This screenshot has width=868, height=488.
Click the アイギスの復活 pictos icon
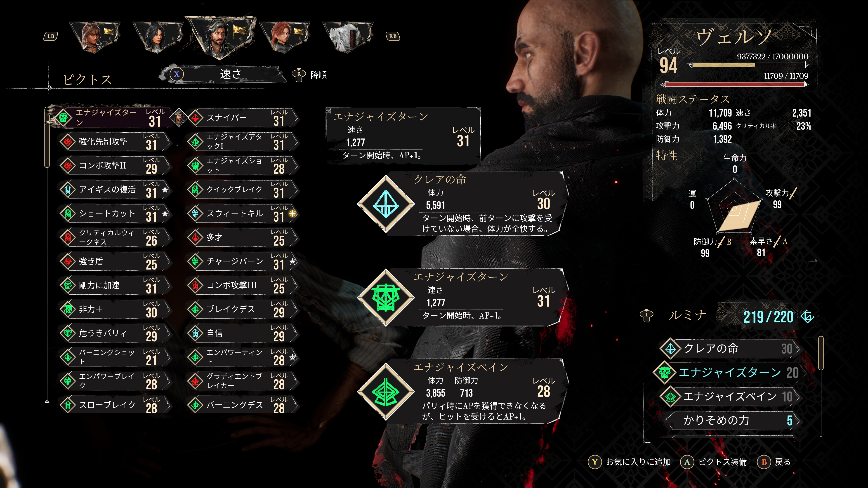[x=68, y=190]
